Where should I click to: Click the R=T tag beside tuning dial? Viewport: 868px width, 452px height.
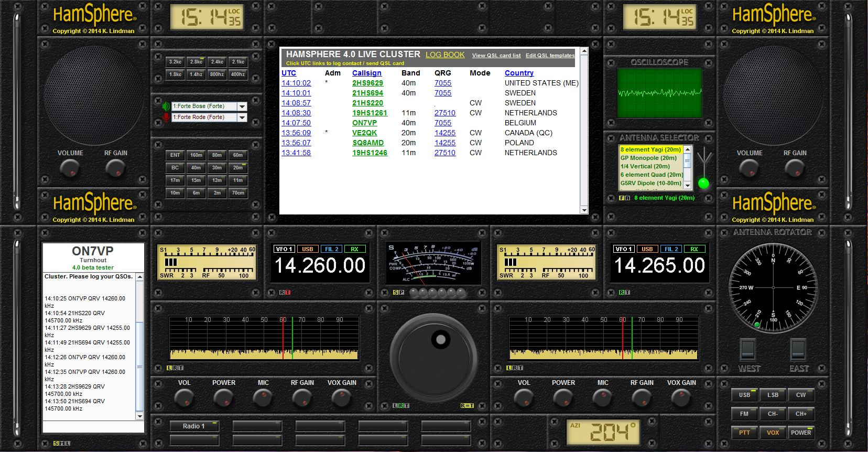467,405
